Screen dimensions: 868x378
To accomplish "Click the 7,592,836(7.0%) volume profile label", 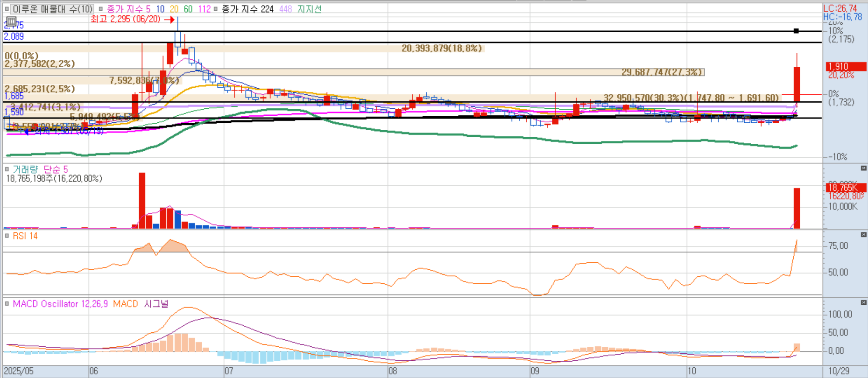I will click(x=144, y=81).
